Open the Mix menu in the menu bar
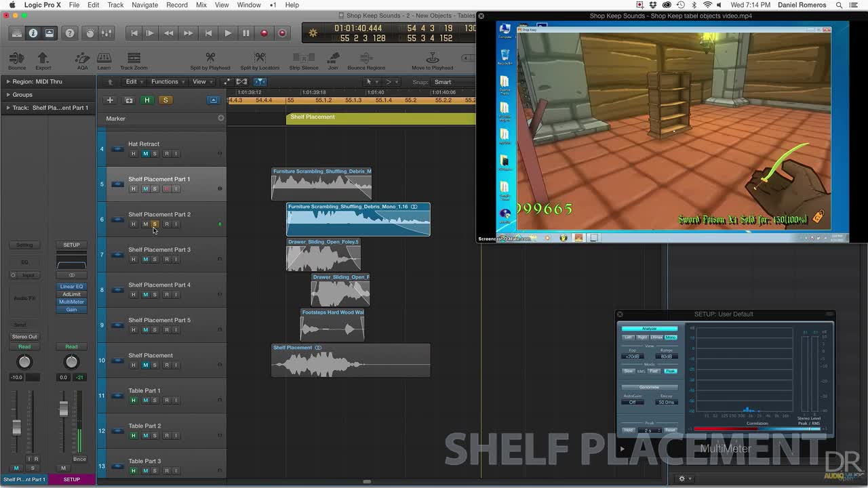Viewport: 868px width, 488px height. coord(201,5)
